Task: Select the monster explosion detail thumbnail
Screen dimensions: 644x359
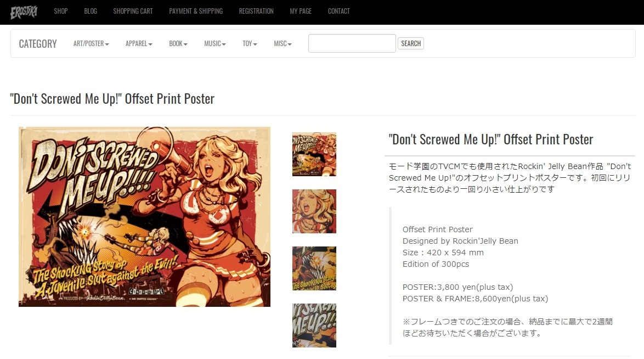Action: tap(314, 268)
